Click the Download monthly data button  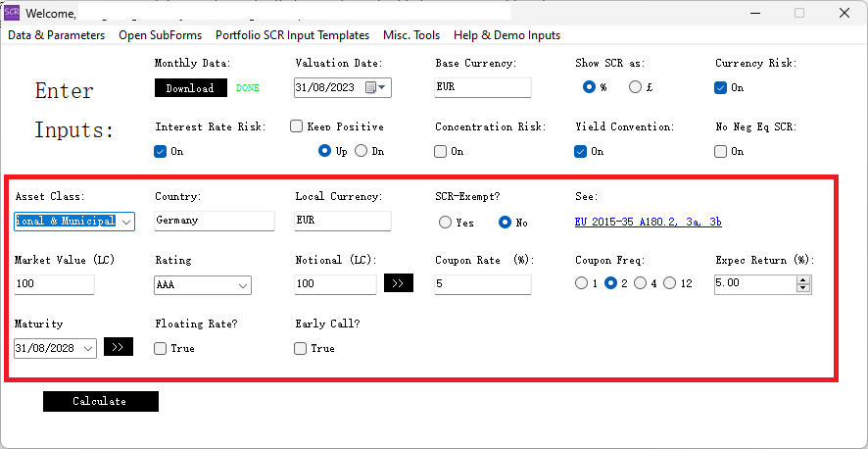coord(190,88)
